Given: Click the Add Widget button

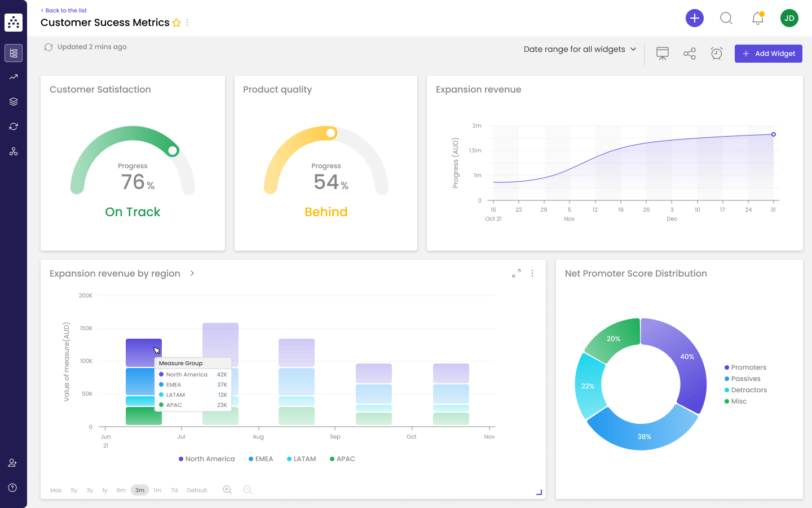Looking at the screenshot, I should [x=768, y=54].
